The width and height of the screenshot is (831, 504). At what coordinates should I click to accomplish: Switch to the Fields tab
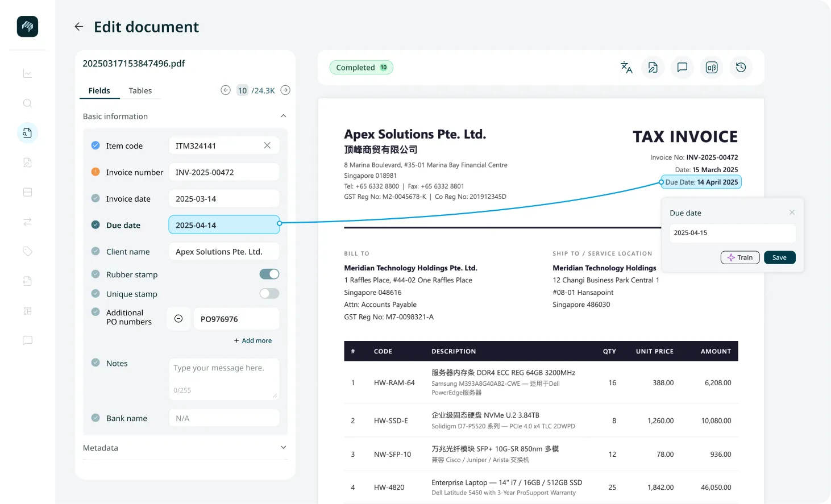click(x=99, y=90)
